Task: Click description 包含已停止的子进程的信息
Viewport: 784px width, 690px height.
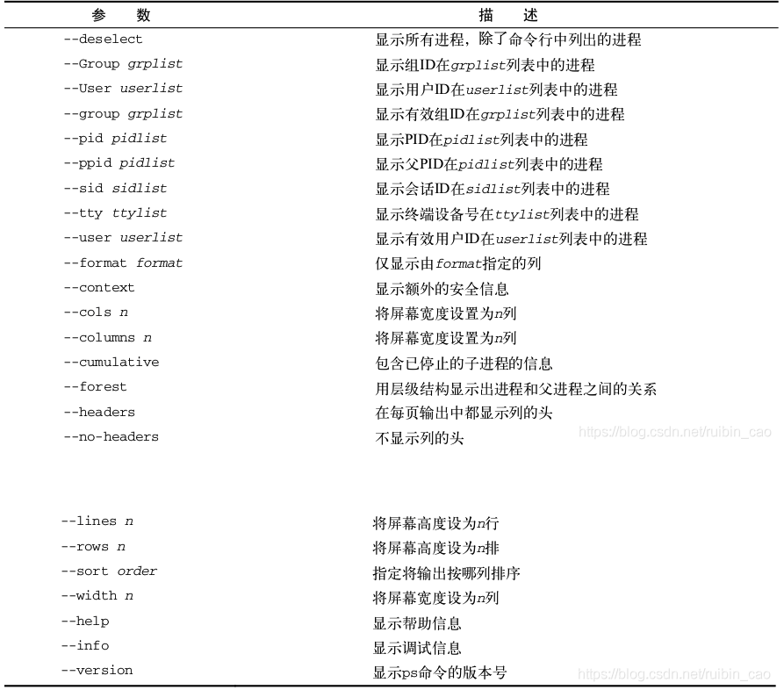Action: 464,363
